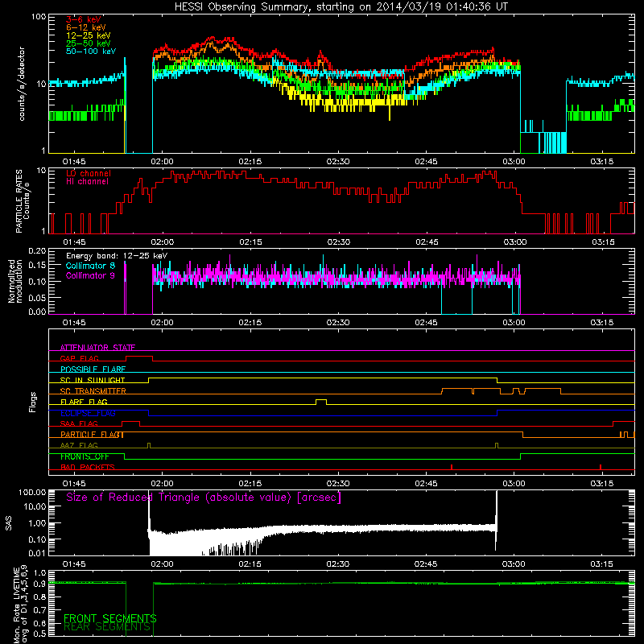Screen dimensions: 644x644
Task: Select the Collimator 8 legend label
Action: coord(90,266)
